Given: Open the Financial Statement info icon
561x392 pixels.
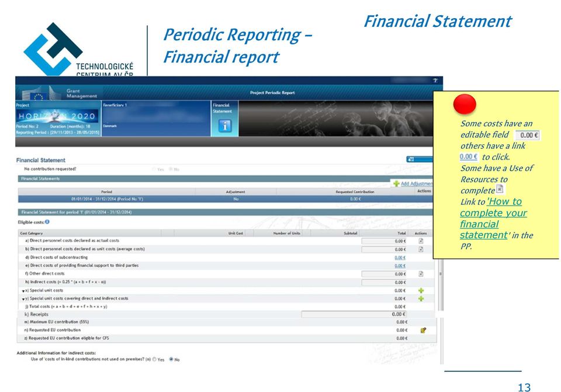Looking at the screenshot, I should [224, 126].
